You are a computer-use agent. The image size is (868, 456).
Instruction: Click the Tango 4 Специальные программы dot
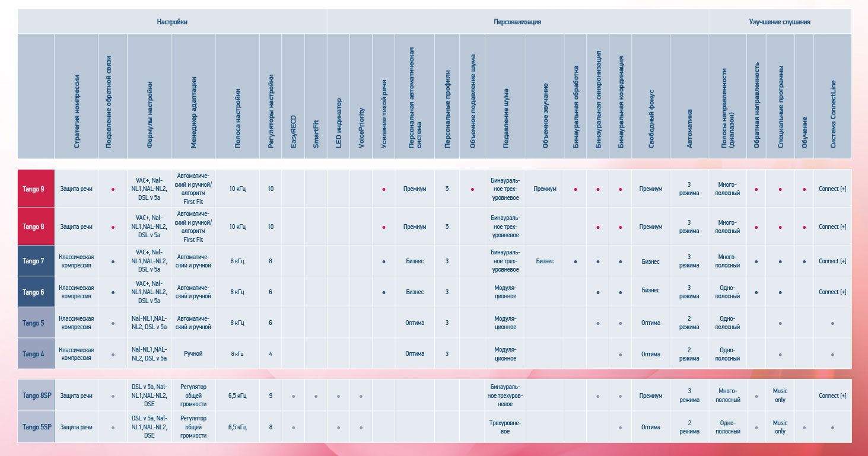click(x=780, y=355)
